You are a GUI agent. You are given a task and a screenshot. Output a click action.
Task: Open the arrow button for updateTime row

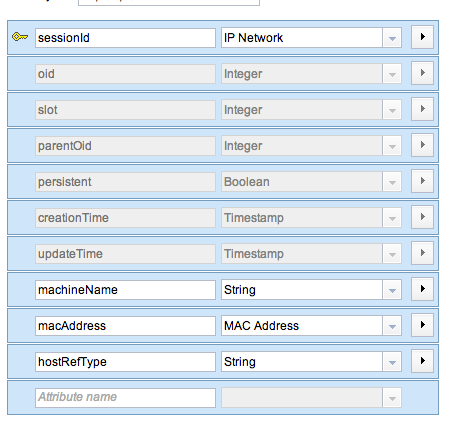pos(422,253)
